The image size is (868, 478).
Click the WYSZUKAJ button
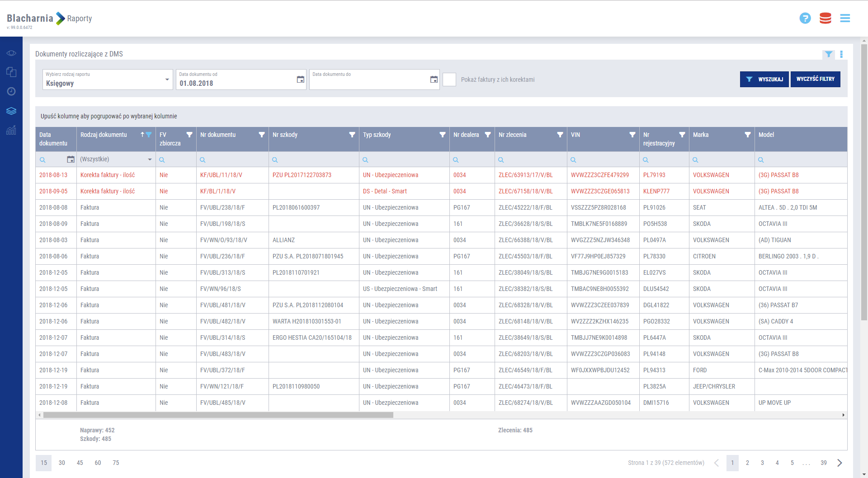[764, 79]
